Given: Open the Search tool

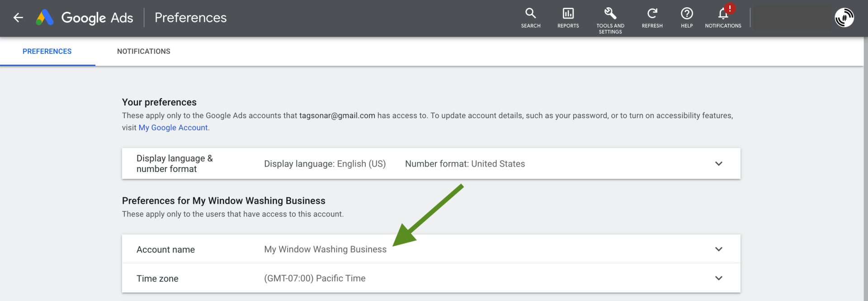Looking at the screenshot, I should click(x=531, y=18).
